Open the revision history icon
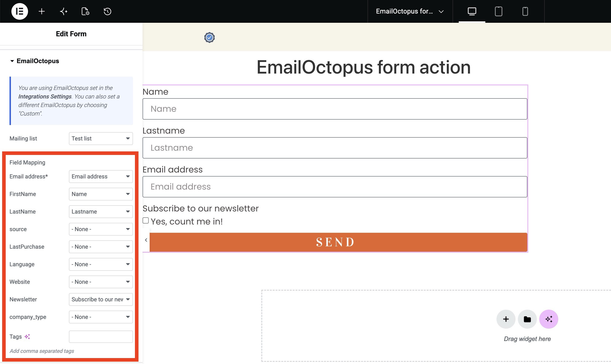This screenshot has width=611, height=364. [x=107, y=11]
